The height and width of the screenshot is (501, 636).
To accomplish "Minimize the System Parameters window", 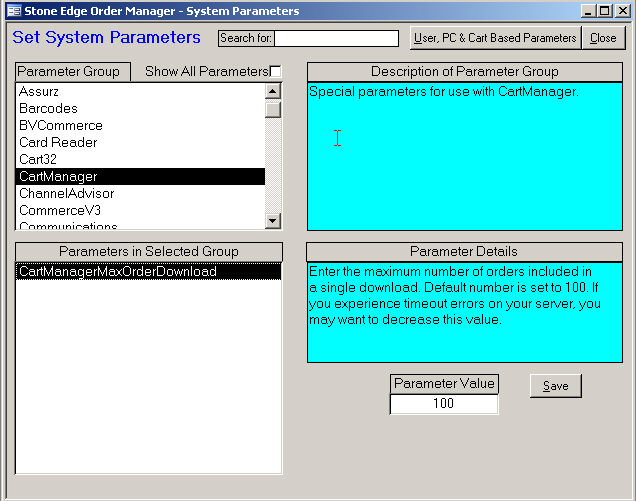I will tap(588, 11).
